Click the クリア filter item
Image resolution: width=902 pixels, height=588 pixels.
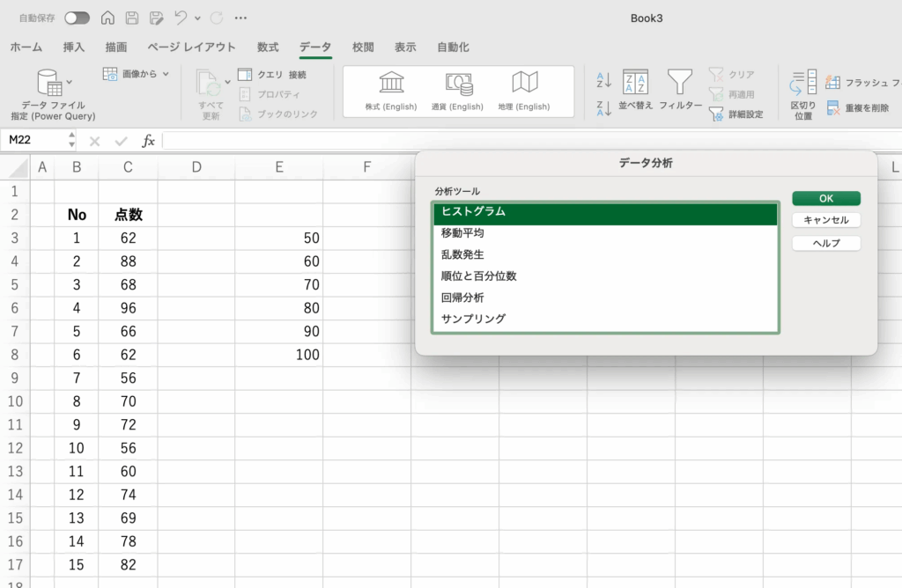pos(732,74)
